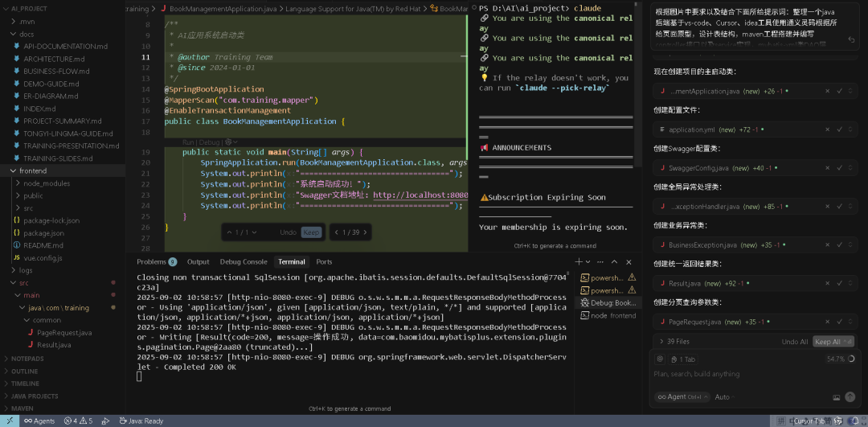This screenshot has width=868, height=427.
Task: Click the restore checkpoint arrow on the prompt
Action: (851, 40)
